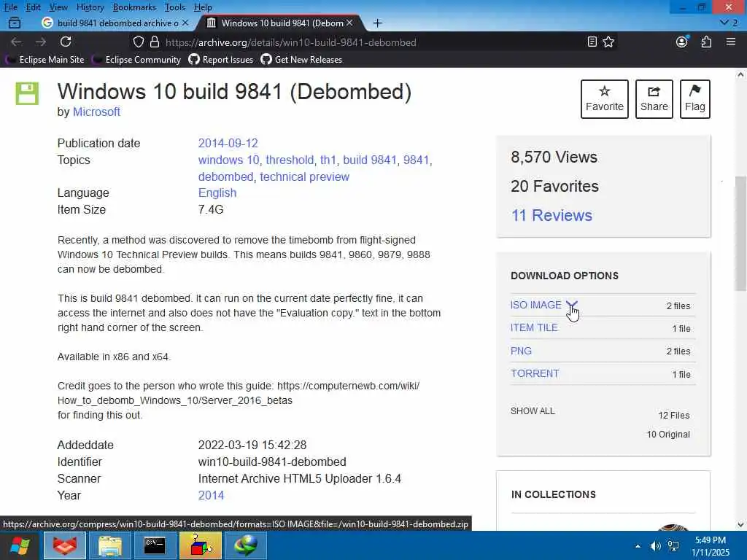Download the TORRENT file

pos(535,373)
